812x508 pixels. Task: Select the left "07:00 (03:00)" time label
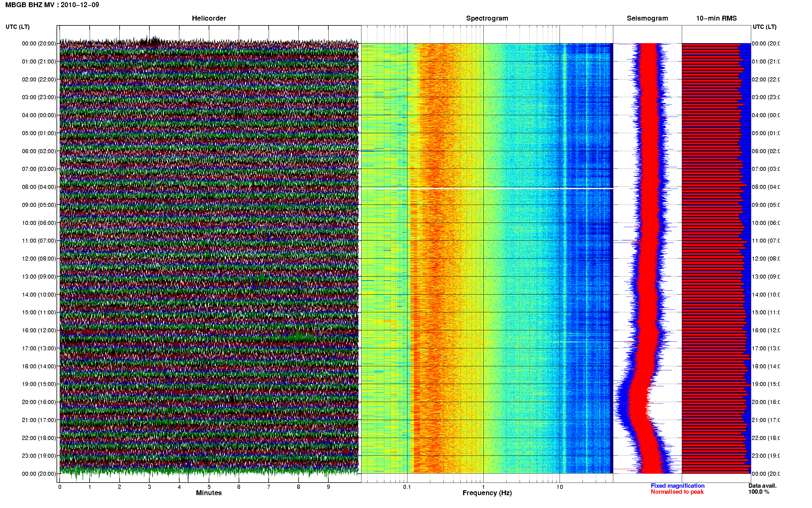pos(39,169)
